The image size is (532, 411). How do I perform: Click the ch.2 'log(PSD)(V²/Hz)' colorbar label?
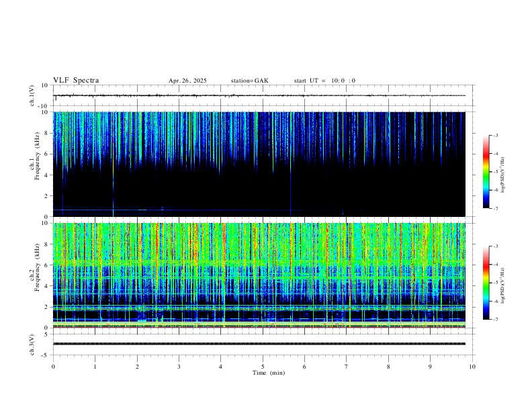[x=502, y=285]
